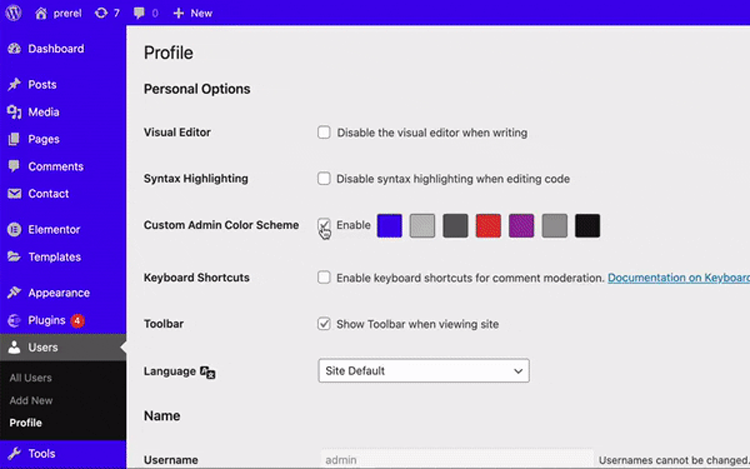Click the red 4 badge on Plugins
Screen dimensions: 750x469
(77, 320)
